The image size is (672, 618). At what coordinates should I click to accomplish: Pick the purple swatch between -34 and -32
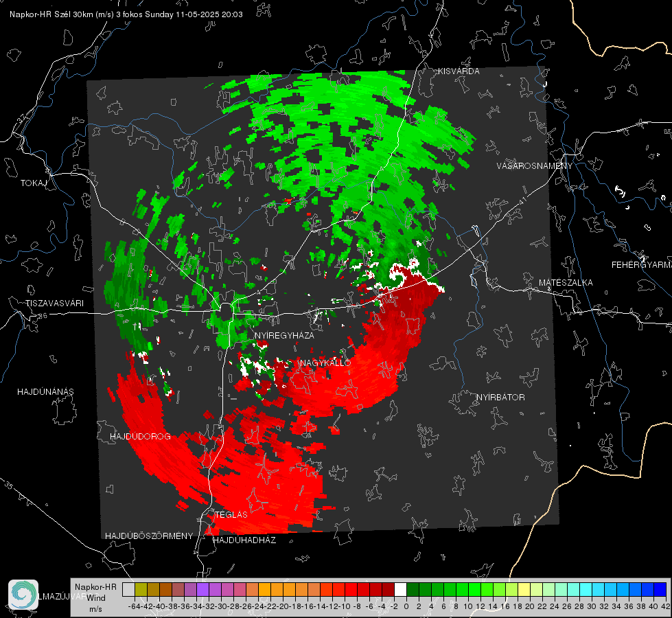coord(202,589)
